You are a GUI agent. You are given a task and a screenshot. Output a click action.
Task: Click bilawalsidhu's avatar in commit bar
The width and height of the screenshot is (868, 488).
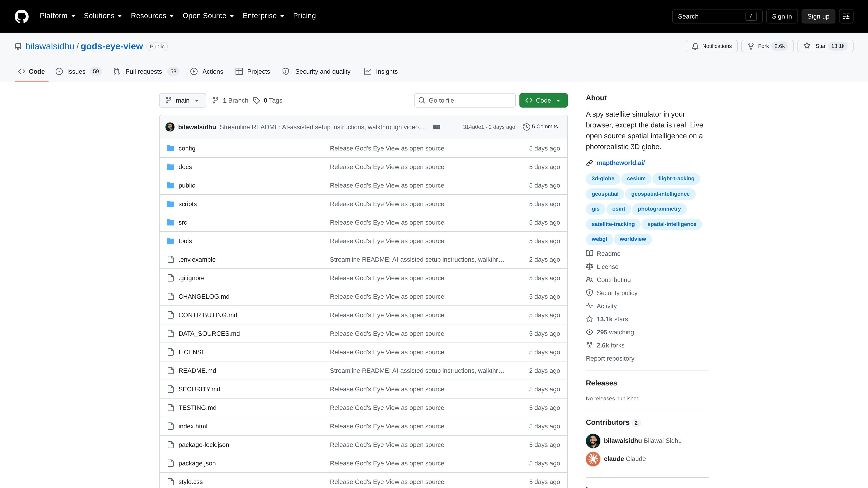[x=170, y=127]
